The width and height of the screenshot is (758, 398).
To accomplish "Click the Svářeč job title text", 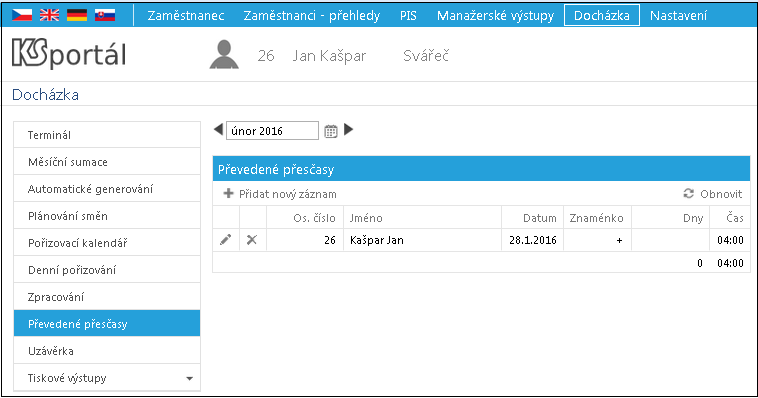I will coord(426,56).
